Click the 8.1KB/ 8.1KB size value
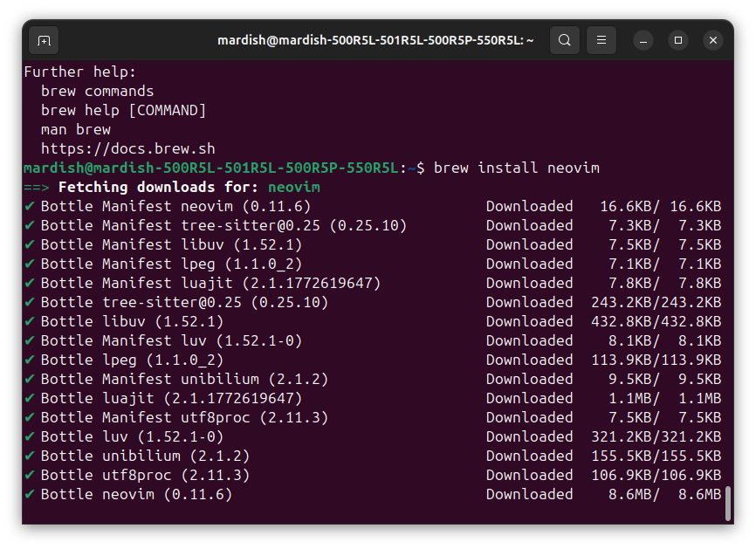Viewport: 756px width, 549px height. pyautogui.click(x=665, y=340)
